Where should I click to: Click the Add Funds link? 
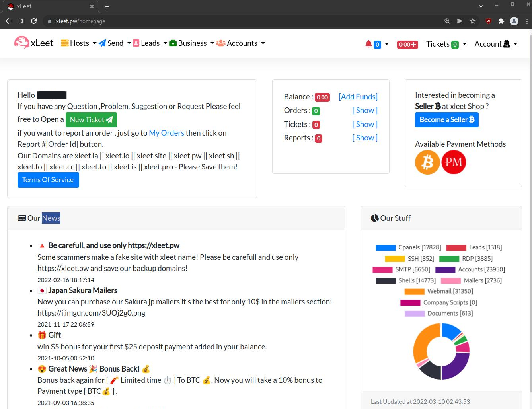point(358,97)
